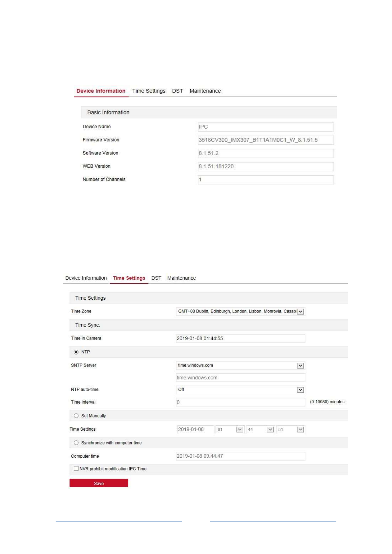
Task: Select Synchronize with computer time option
Action: pyautogui.click(x=76, y=443)
